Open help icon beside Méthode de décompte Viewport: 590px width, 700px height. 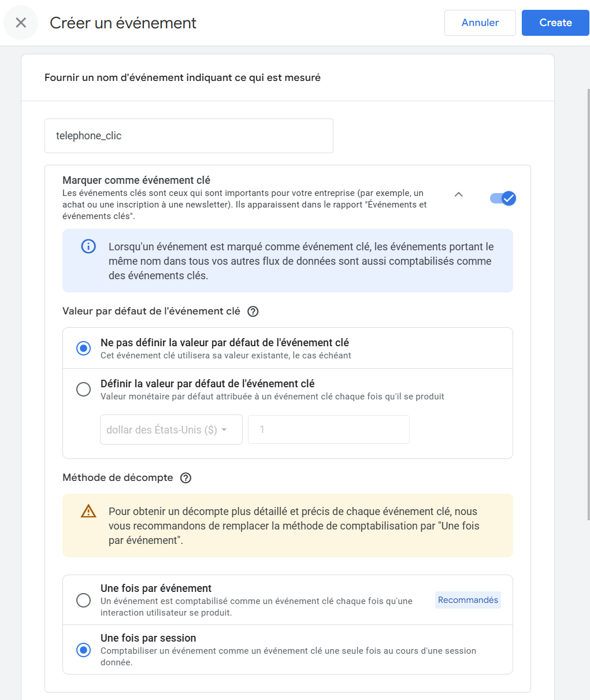coord(185,478)
